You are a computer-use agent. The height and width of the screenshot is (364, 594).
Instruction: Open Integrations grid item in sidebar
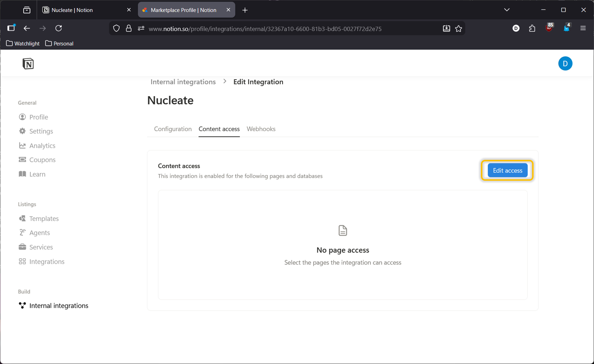tap(47, 261)
